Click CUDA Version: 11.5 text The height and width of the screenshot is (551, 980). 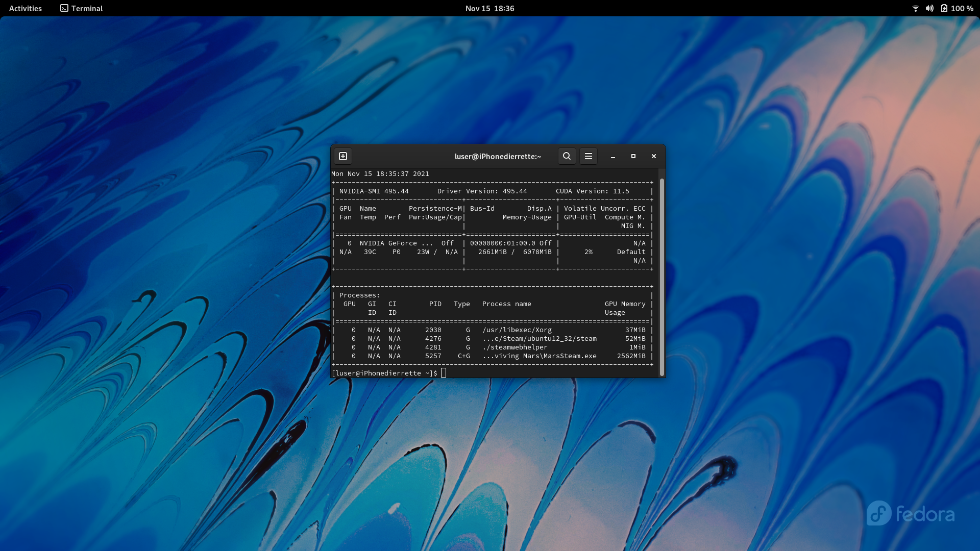tap(593, 191)
